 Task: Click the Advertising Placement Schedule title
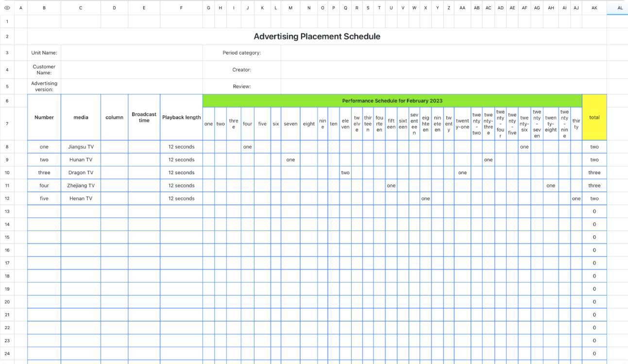pyautogui.click(x=317, y=36)
